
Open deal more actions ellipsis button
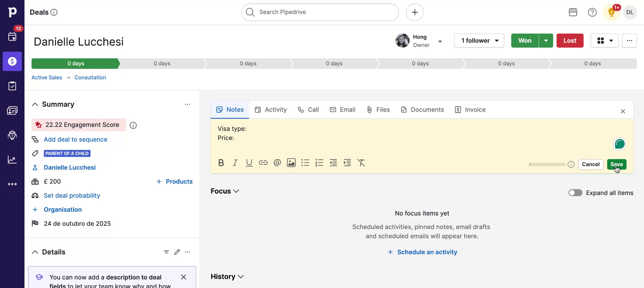pos(629,41)
